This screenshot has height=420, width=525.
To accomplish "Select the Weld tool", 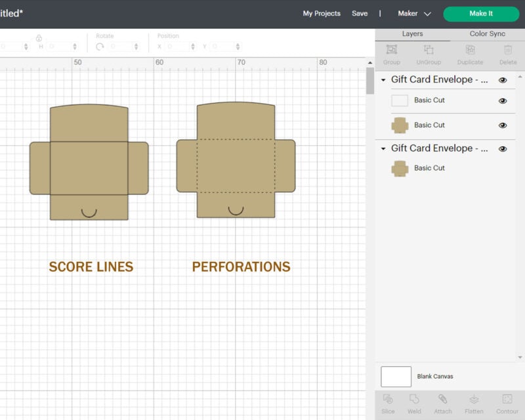I will point(414,400).
